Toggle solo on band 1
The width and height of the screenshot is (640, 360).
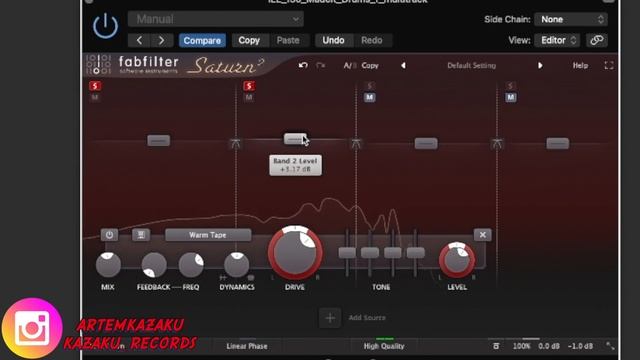coord(95,86)
